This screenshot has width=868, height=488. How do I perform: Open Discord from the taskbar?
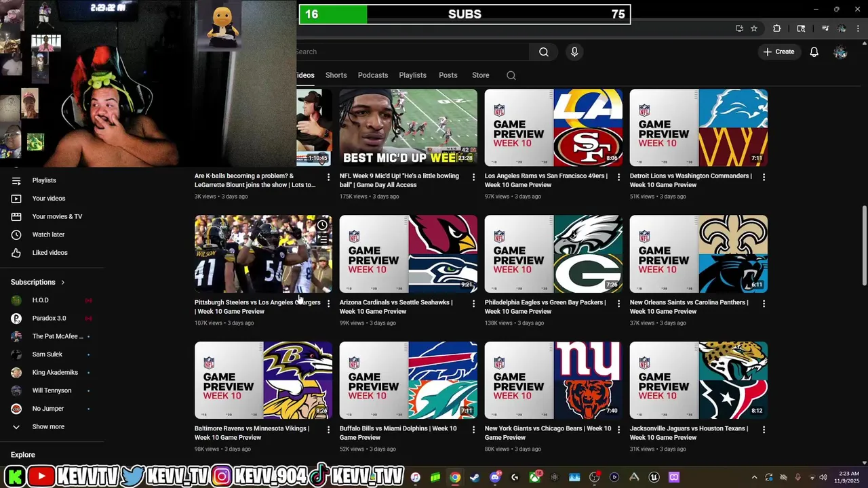coord(495,477)
